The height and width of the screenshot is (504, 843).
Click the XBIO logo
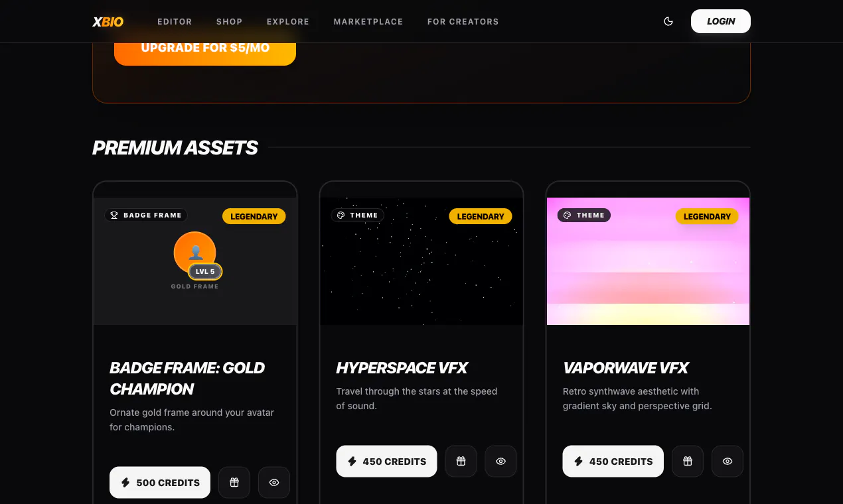[108, 21]
